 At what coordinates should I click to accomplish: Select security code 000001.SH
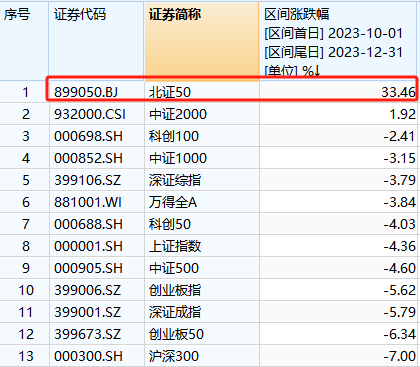coord(88,246)
